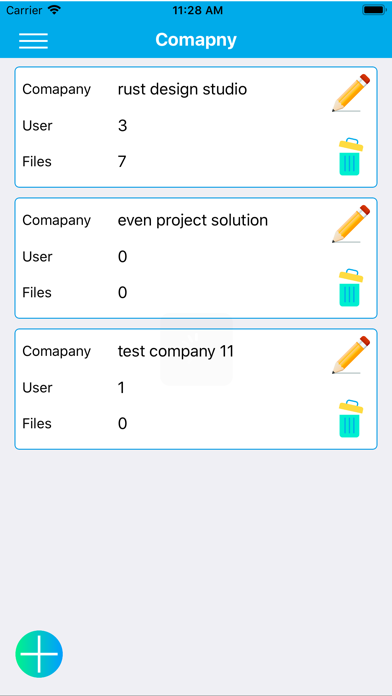The width and height of the screenshot is (392, 696).
Task: Tap User count 1 of test company 11
Action: pos(121,388)
